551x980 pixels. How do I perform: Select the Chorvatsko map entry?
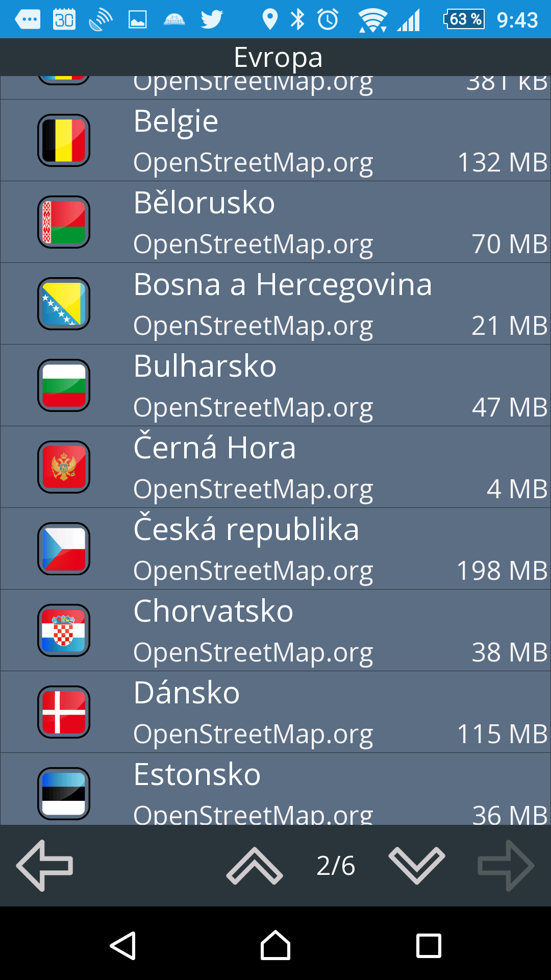275,630
